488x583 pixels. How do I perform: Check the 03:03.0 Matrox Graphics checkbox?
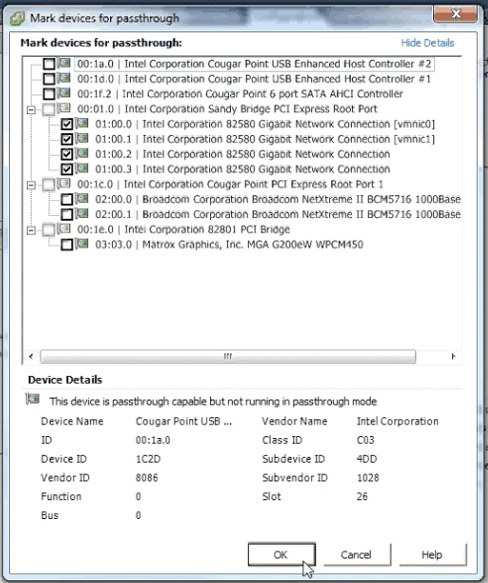[x=67, y=245]
